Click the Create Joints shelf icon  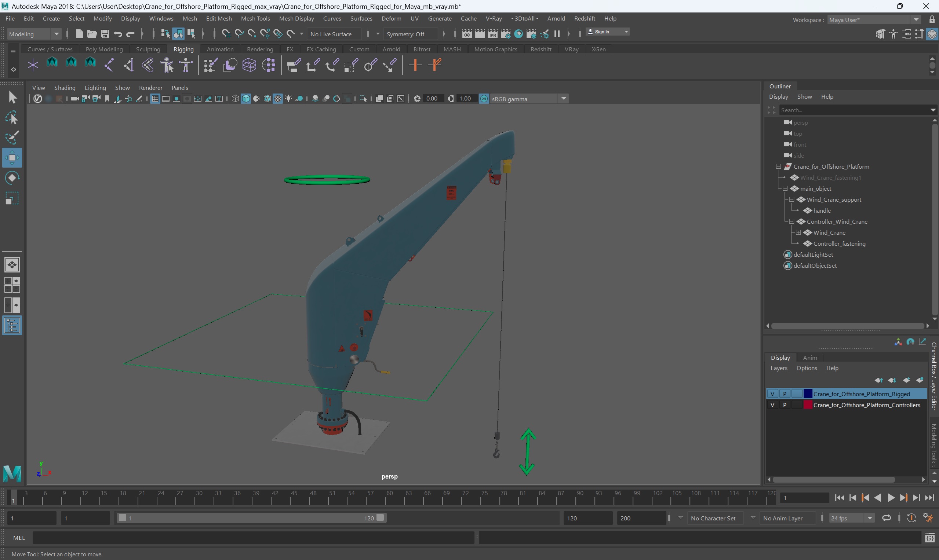click(x=109, y=65)
